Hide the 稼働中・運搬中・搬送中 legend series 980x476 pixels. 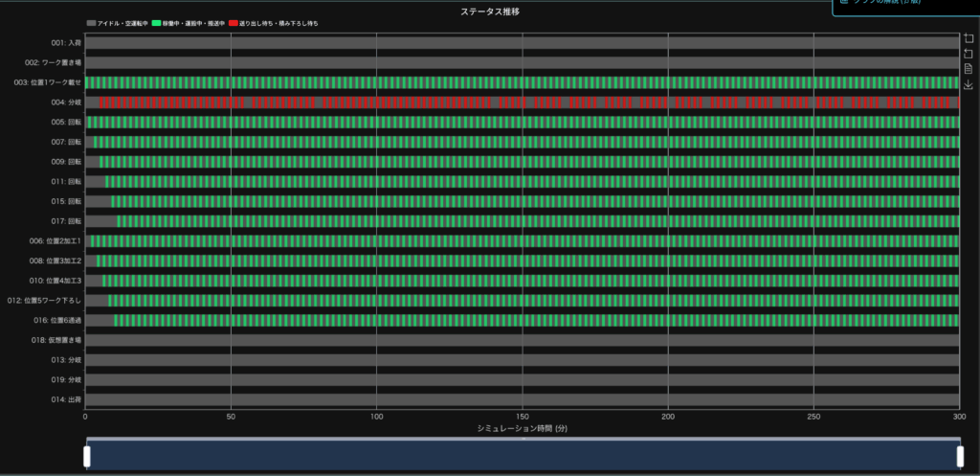[190, 22]
